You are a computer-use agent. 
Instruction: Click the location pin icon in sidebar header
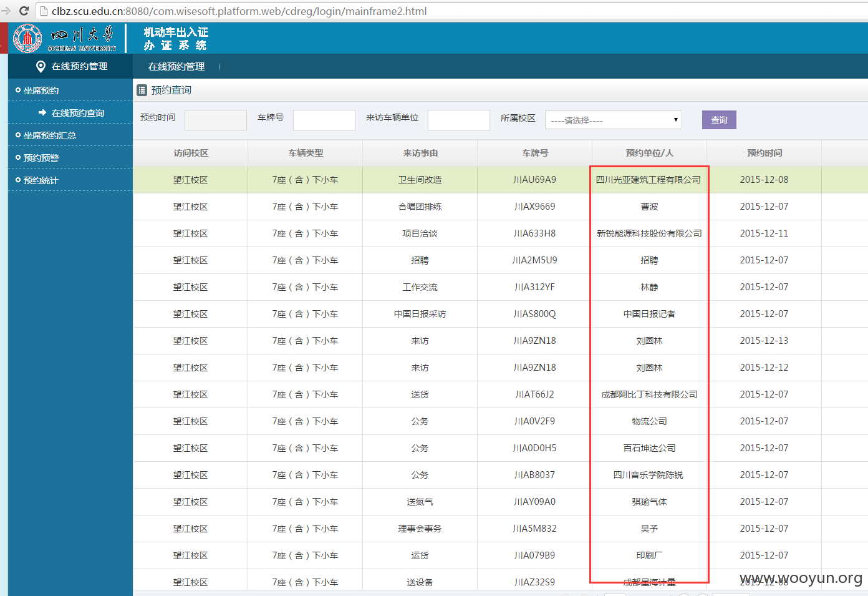(41, 66)
